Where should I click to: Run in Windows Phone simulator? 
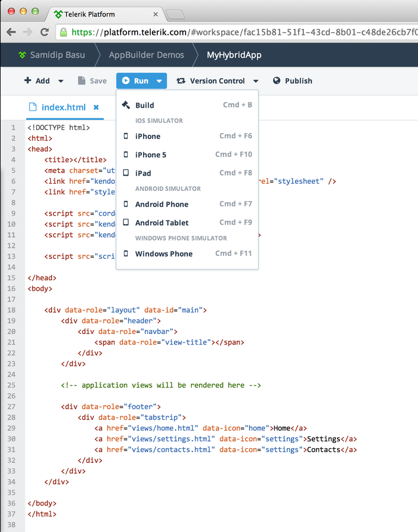[x=187, y=254]
